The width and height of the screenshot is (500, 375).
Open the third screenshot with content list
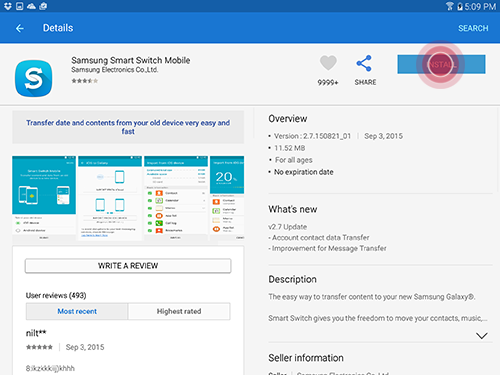pos(176,198)
